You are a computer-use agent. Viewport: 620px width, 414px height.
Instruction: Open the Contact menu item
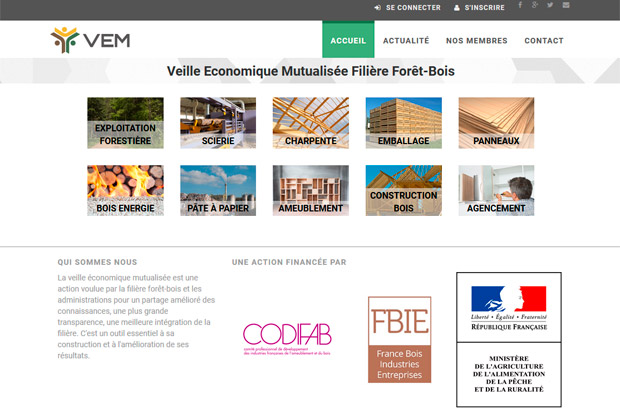[x=544, y=40]
